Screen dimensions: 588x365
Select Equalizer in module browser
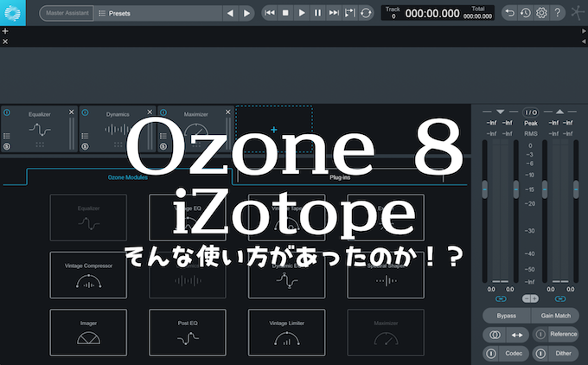[88, 218]
